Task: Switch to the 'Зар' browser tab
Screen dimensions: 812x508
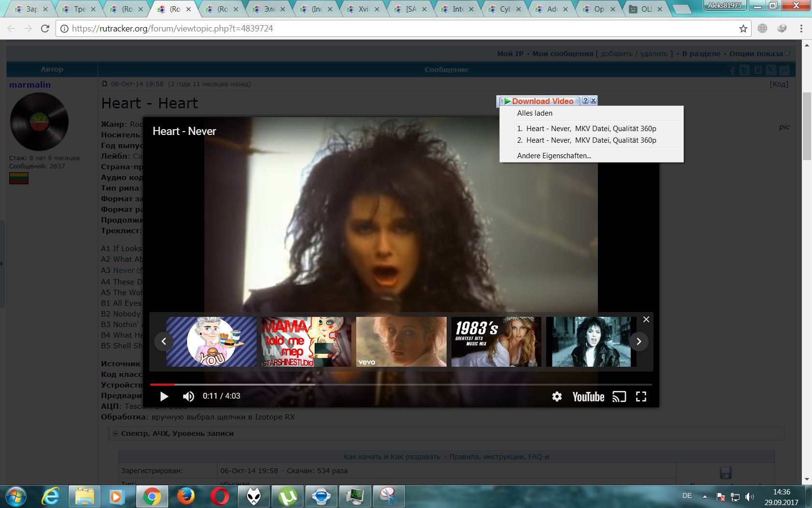Action: [x=31, y=9]
